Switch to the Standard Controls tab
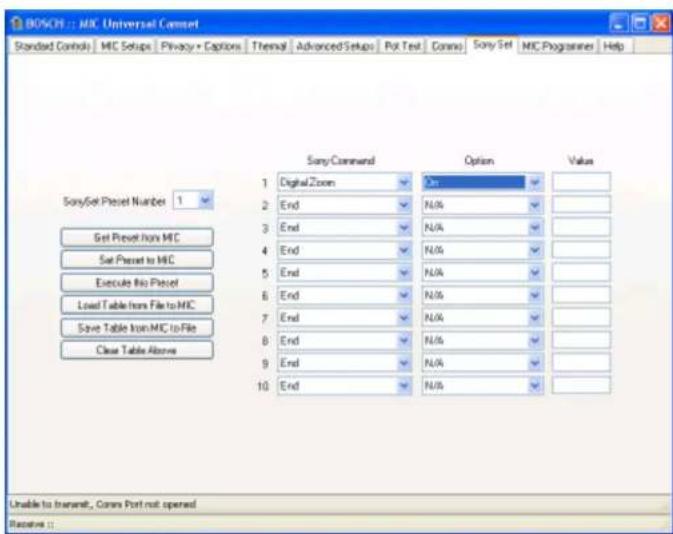Viewport: 673px width, 534px height. pyautogui.click(x=52, y=46)
